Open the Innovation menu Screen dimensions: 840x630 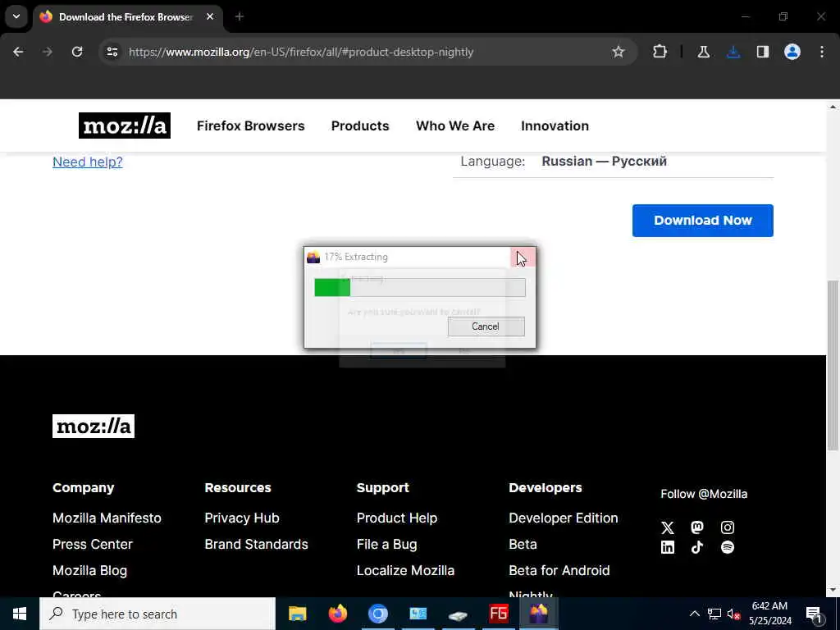555,126
